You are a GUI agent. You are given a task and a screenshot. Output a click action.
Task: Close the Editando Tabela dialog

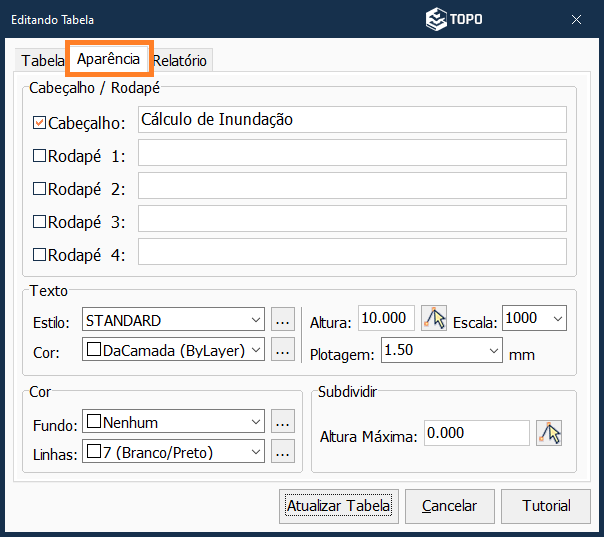click(577, 19)
